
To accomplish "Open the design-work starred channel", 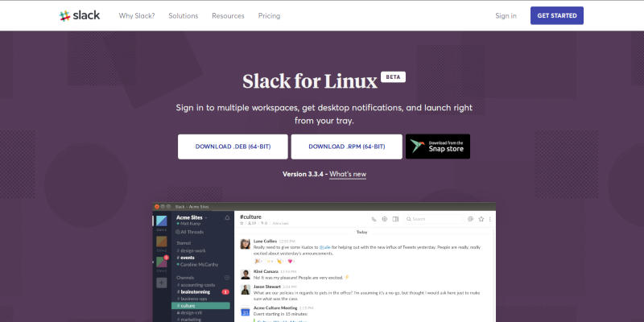I will pos(192,250).
